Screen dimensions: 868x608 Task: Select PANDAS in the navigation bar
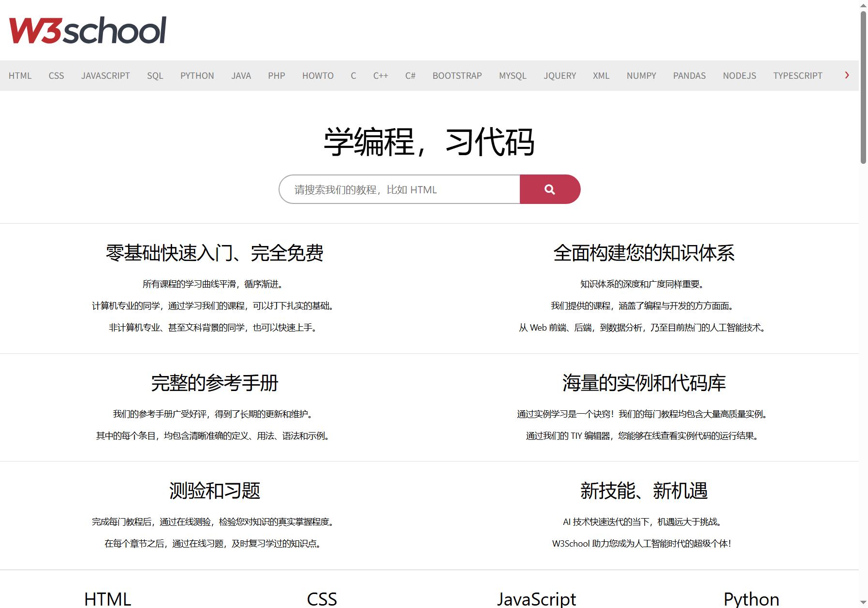[x=689, y=76]
